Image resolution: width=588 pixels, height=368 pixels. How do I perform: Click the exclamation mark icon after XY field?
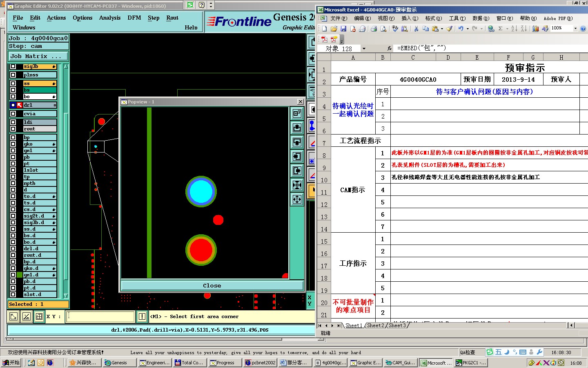coord(142,316)
